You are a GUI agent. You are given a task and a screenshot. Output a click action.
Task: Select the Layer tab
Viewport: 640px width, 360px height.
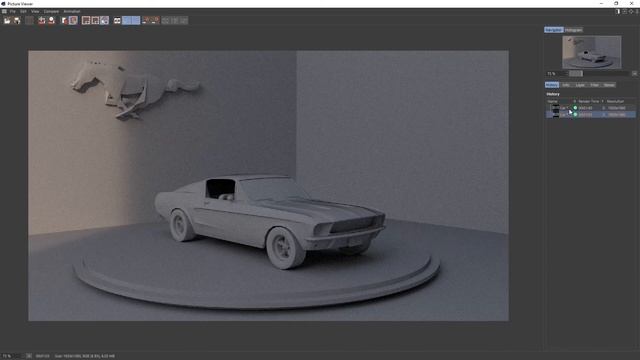click(x=580, y=85)
